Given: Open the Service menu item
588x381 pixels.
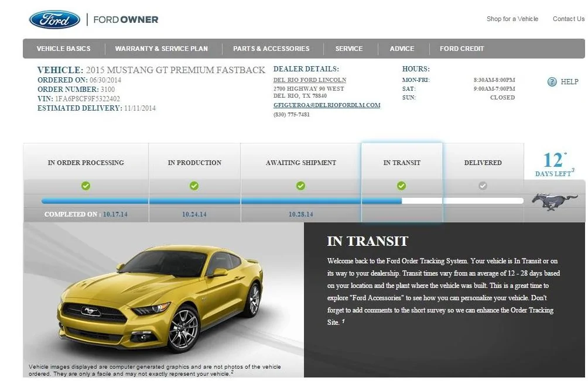Looking at the screenshot, I should pyautogui.click(x=349, y=49).
